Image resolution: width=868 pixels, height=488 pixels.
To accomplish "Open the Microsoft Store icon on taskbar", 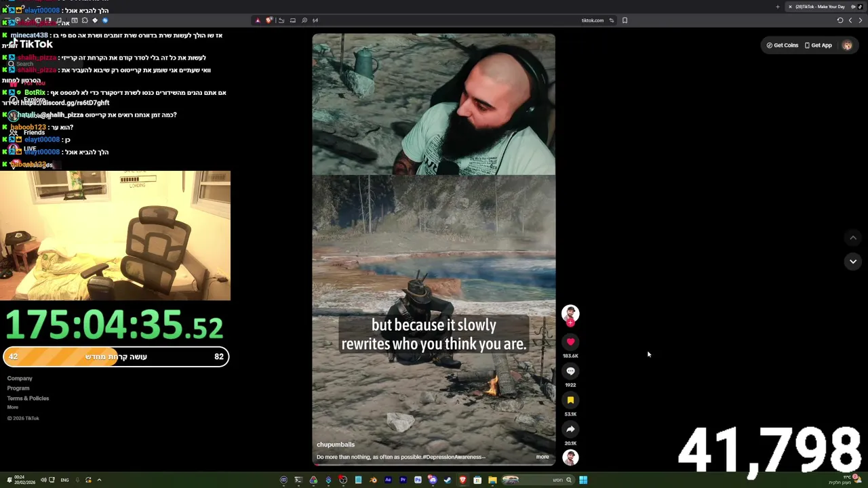I will click(477, 481).
